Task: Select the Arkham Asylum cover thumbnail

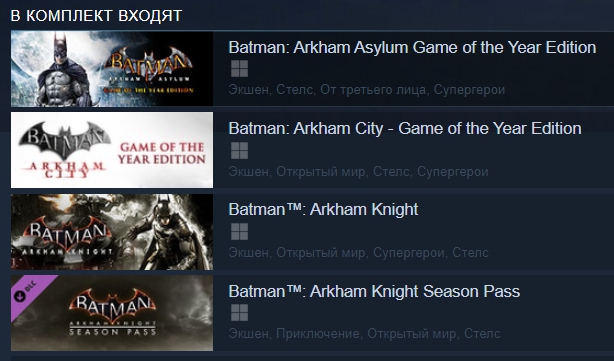Action: 112,69
